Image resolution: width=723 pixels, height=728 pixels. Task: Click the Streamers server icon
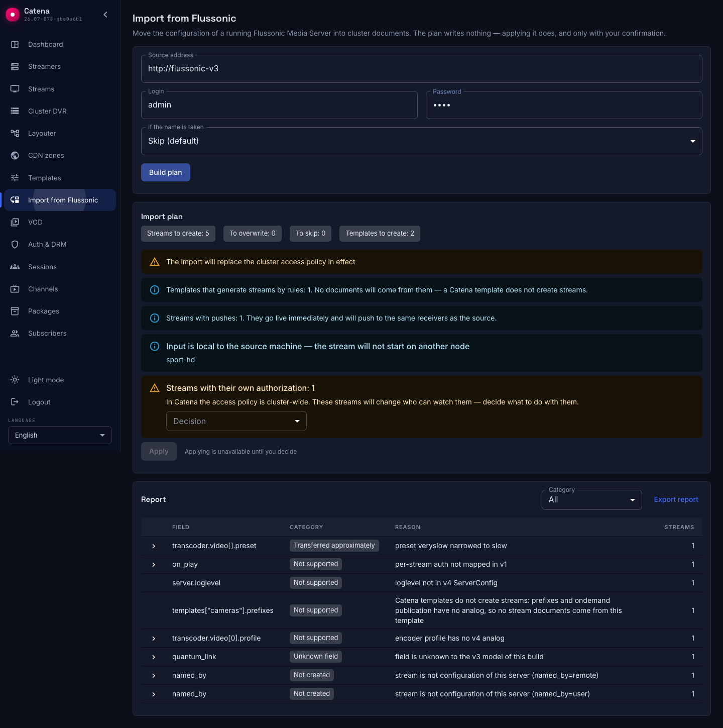15,66
